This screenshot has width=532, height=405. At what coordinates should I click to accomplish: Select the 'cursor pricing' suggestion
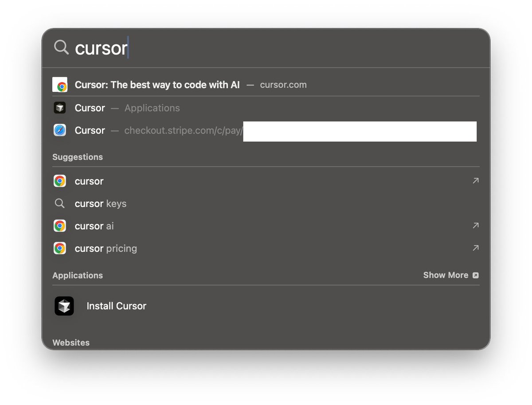coord(106,248)
